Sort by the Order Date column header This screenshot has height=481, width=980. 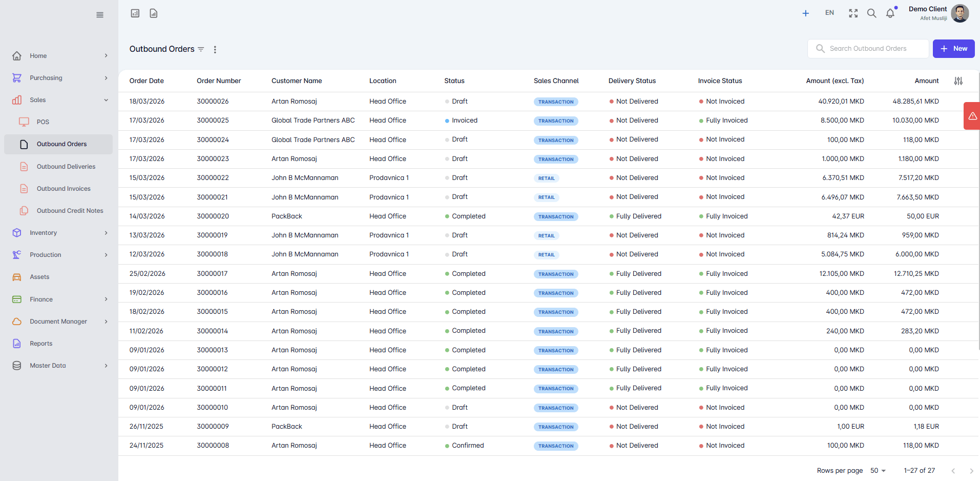(147, 81)
